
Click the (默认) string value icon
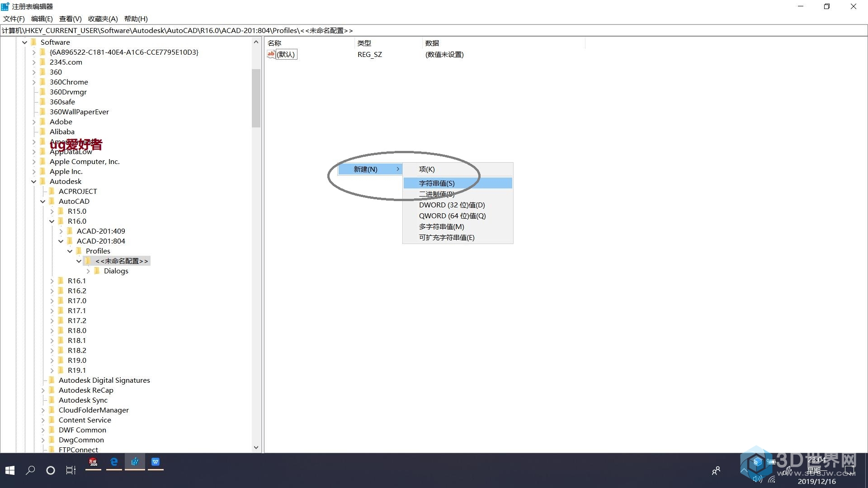(271, 54)
